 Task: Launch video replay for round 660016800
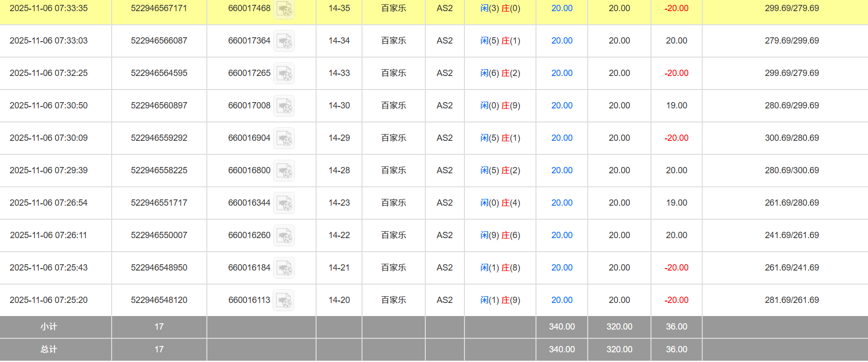[284, 171]
